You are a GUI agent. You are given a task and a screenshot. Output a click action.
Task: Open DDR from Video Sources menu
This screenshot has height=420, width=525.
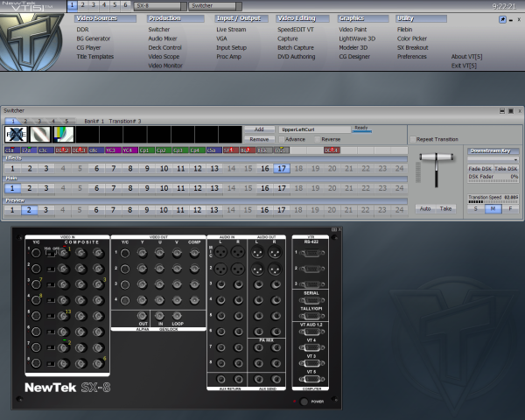82,30
